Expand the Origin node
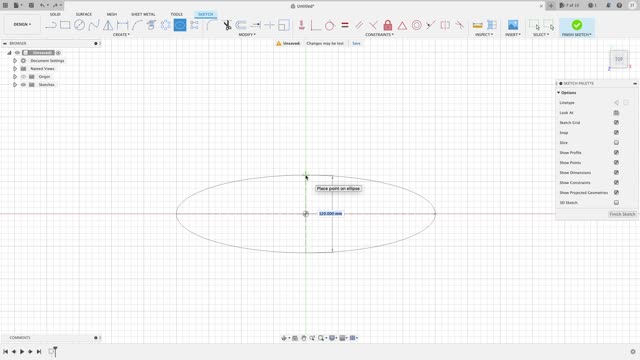 [x=15, y=77]
